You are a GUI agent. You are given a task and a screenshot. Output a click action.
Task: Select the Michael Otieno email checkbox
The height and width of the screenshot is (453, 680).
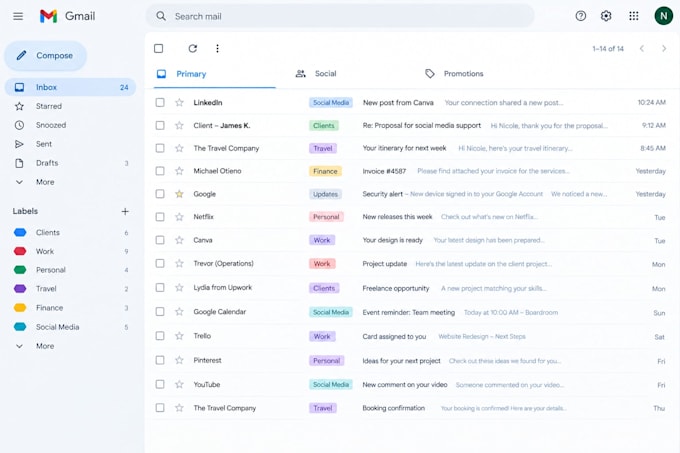[x=160, y=171]
